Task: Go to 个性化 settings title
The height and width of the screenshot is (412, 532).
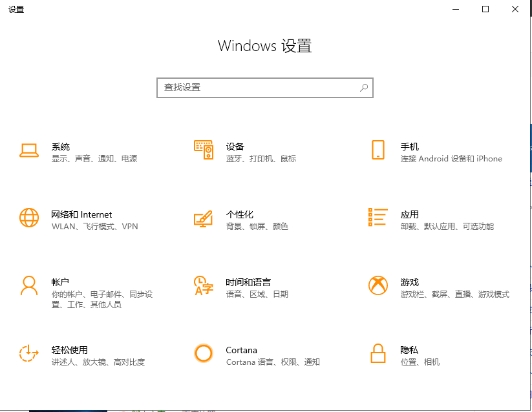Action: pos(240,214)
